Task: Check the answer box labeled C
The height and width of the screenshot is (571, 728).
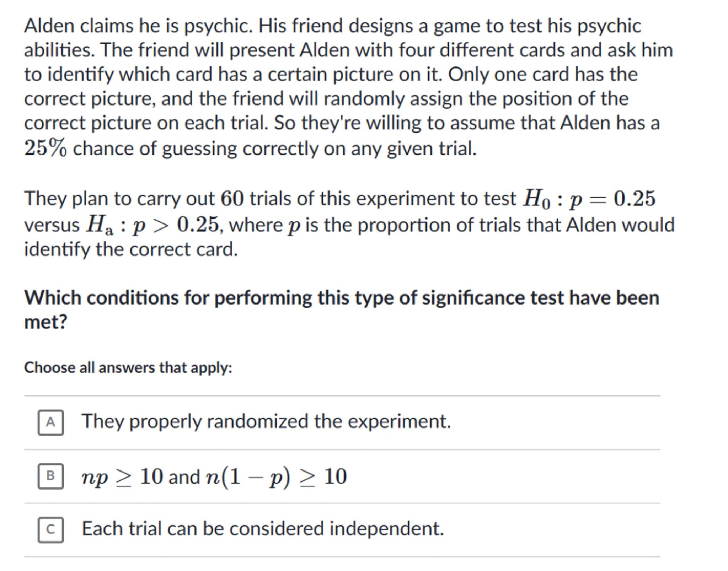Action: point(51,530)
